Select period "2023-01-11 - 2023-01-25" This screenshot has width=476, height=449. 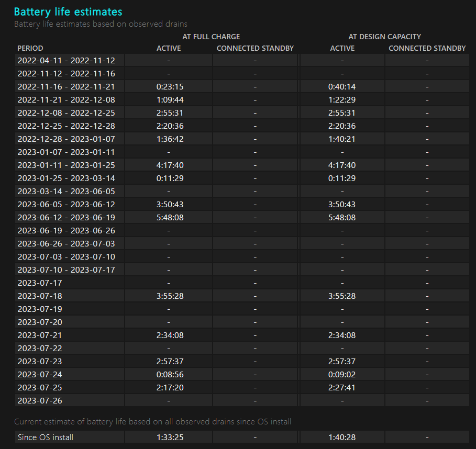click(66, 165)
